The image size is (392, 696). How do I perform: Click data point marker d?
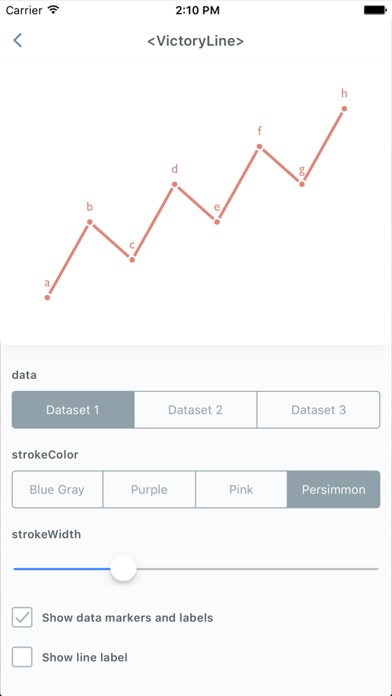174,184
